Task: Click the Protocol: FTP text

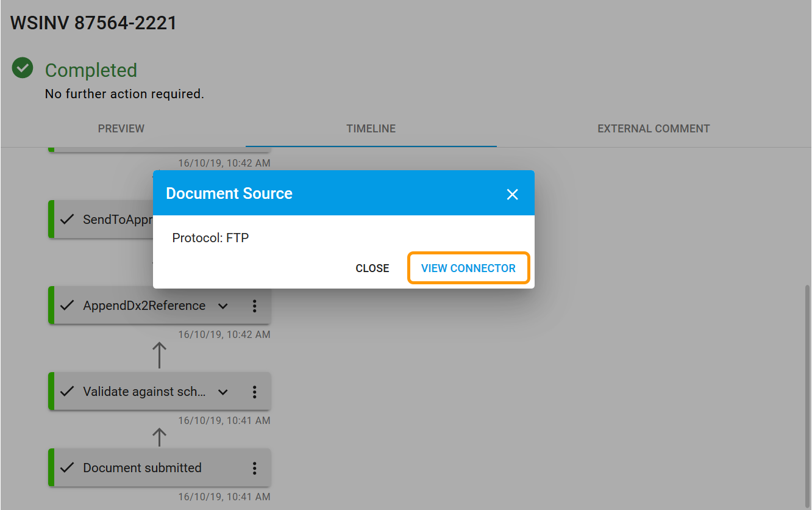Action: [210, 238]
